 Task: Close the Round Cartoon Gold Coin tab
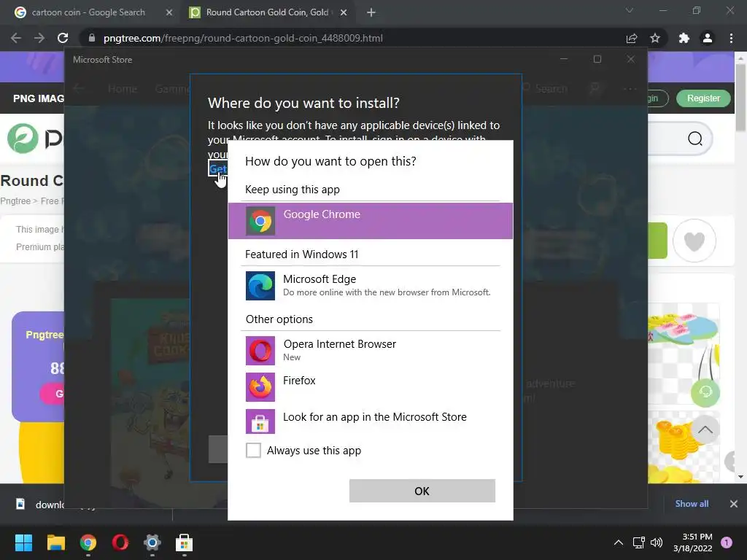click(x=344, y=12)
